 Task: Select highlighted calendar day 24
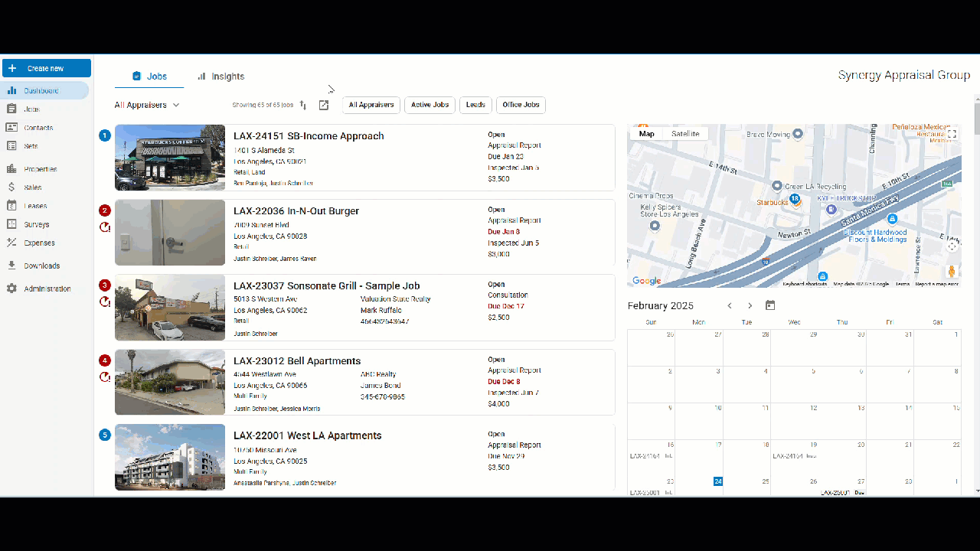(718, 481)
